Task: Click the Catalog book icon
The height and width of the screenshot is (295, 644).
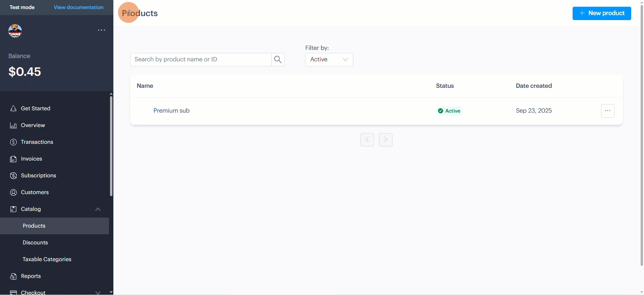Action: point(13,209)
